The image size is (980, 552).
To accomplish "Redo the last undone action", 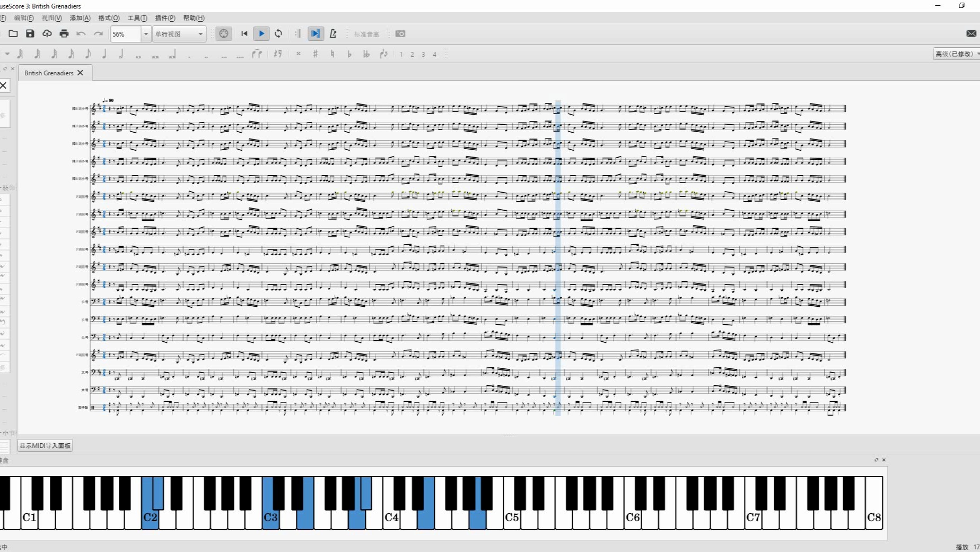I will (x=98, y=33).
